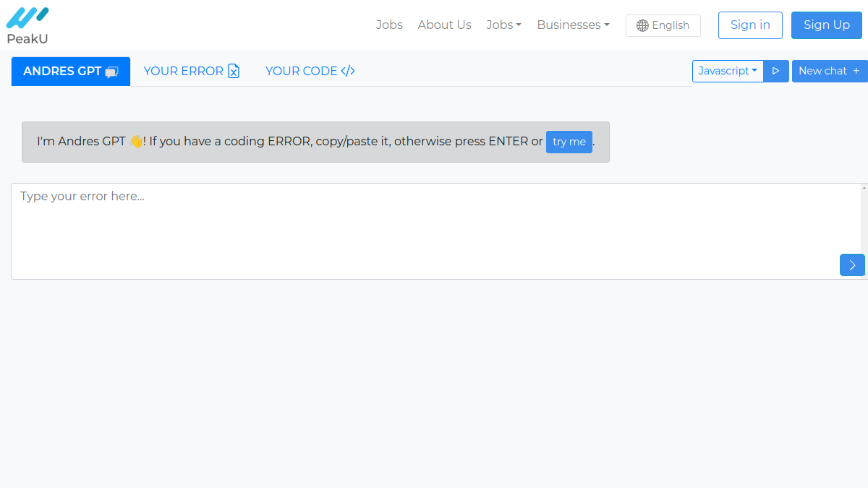
Task: Select the ANDRES GPT tab
Action: pos(71,72)
